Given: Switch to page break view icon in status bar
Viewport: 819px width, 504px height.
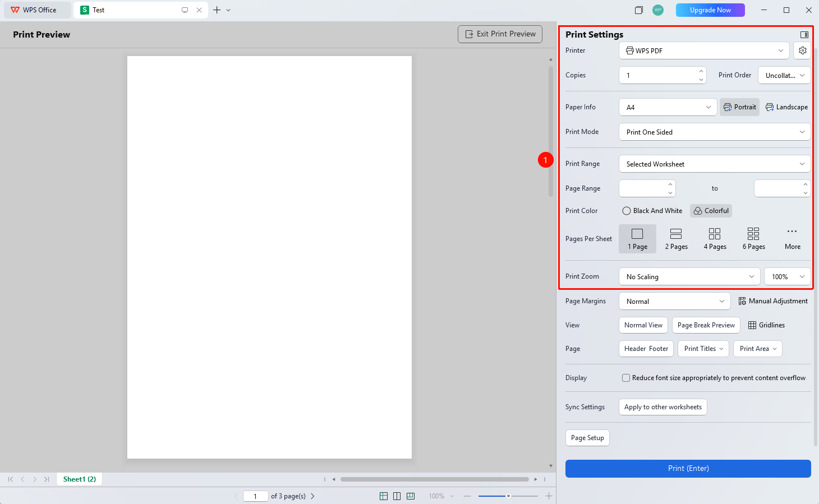Looking at the screenshot, I should click(x=411, y=496).
